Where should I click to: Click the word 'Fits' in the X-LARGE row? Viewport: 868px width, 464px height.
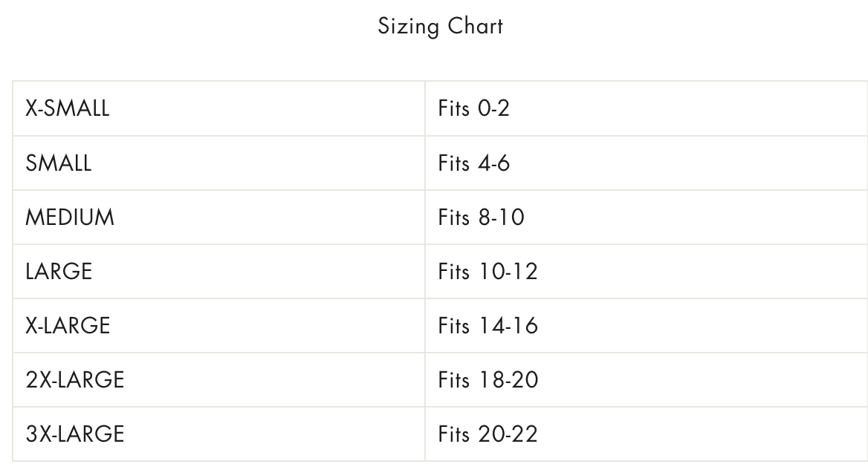453,326
